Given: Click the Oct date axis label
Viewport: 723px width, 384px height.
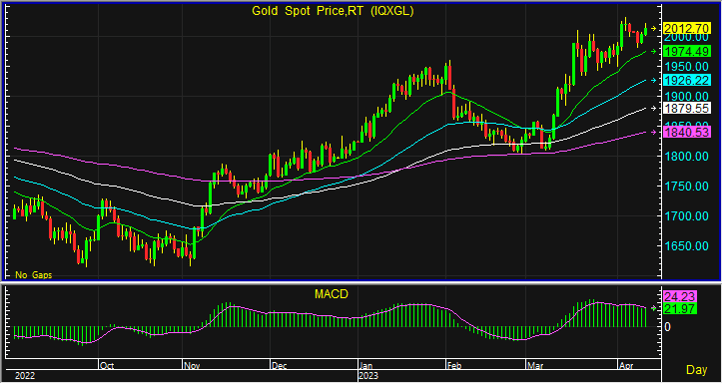Looking at the screenshot, I should pos(107,366).
